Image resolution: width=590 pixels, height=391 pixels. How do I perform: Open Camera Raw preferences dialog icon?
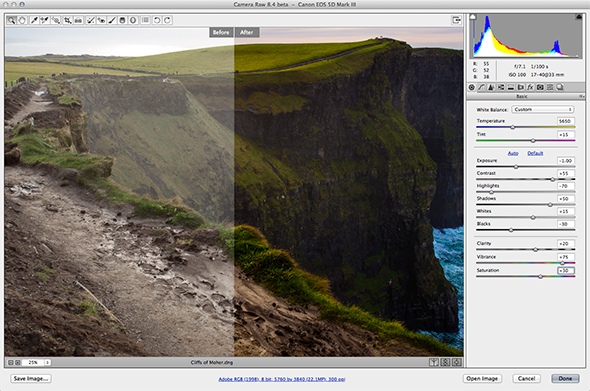tap(145, 20)
